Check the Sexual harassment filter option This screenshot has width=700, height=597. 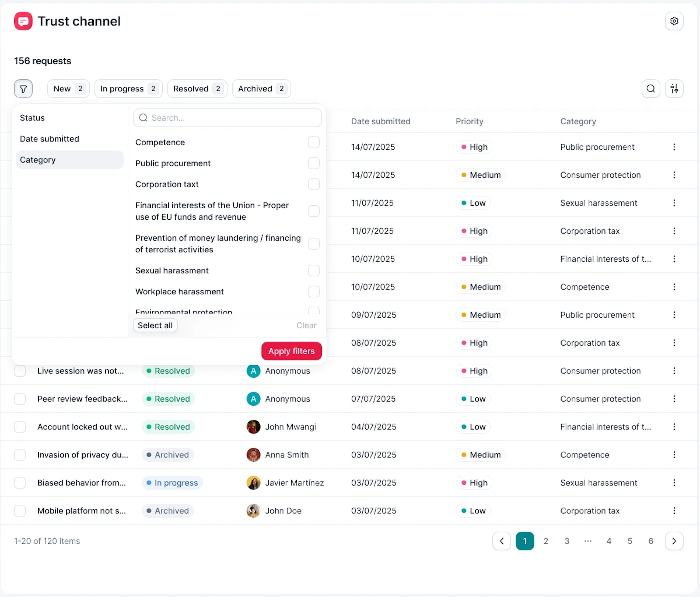pyautogui.click(x=314, y=271)
